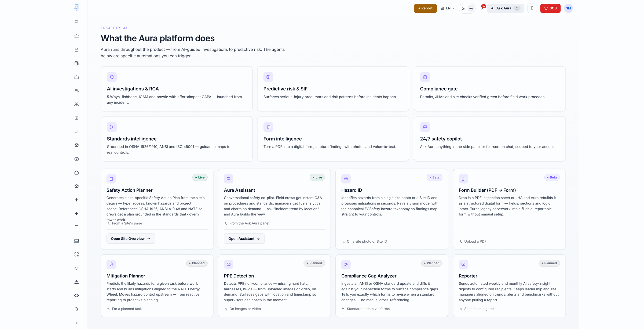The height and width of the screenshot is (329, 644).
Task: Click the Planned badge on PPE Detection
Action: (314, 263)
